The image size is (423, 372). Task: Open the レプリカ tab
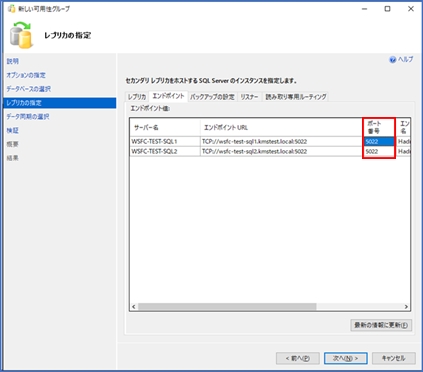tap(137, 97)
